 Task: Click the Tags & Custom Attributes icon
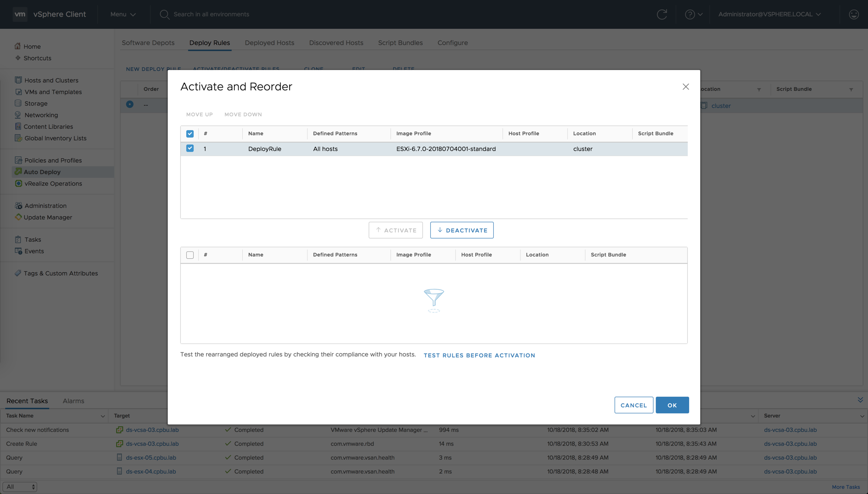(18, 273)
